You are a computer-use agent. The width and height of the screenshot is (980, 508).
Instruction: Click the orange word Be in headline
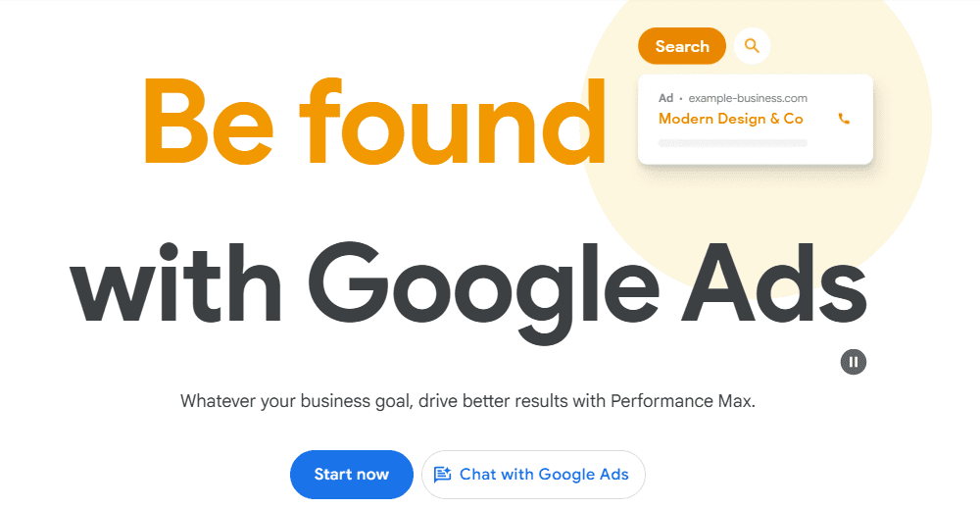209,121
